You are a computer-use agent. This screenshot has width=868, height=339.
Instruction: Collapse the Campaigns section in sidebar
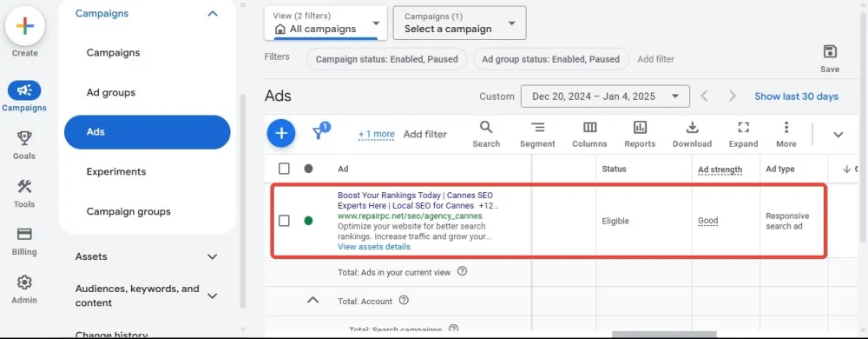pyautogui.click(x=213, y=13)
